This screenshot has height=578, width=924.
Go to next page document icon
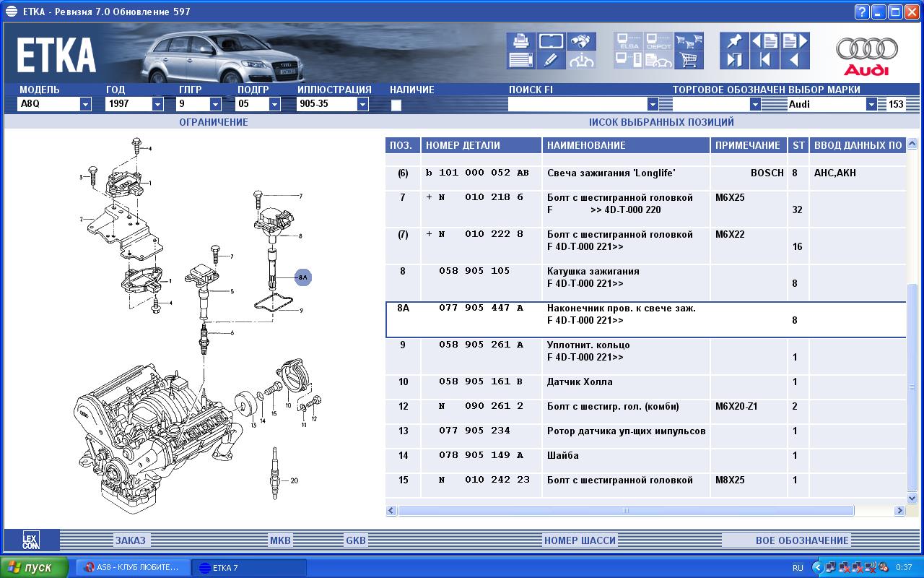click(795, 41)
